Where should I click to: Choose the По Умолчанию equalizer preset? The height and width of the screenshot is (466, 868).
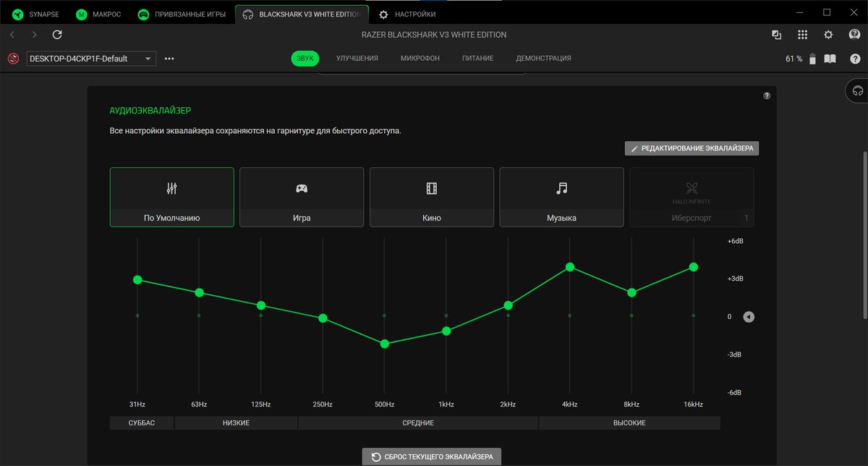[x=172, y=198]
